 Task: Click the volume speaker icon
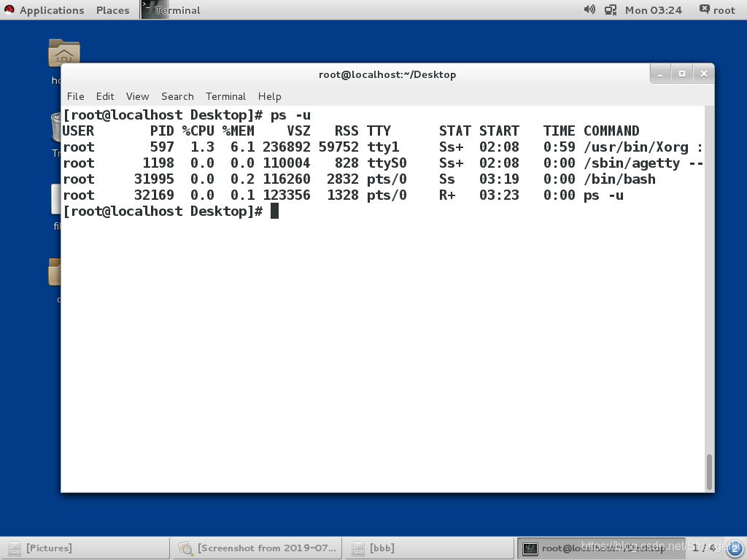pyautogui.click(x=589, y=9)
